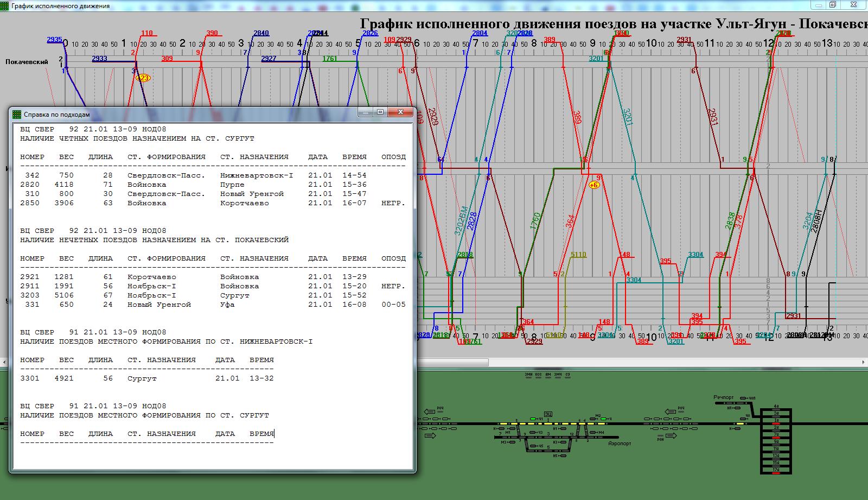Click the green Ч1 signal on the mimic
Image resolution: width=868 pixels, height=500 pixels.
(x=533, y=419)
